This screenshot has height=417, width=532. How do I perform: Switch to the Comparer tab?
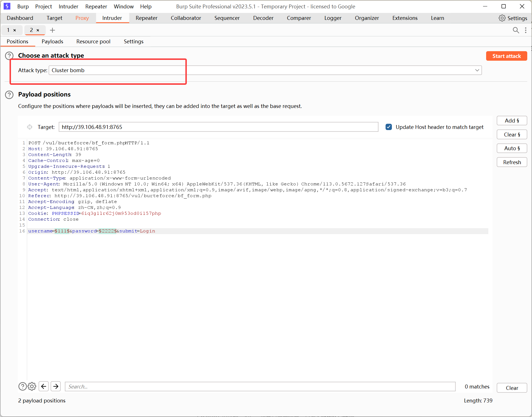pos(299,18)
